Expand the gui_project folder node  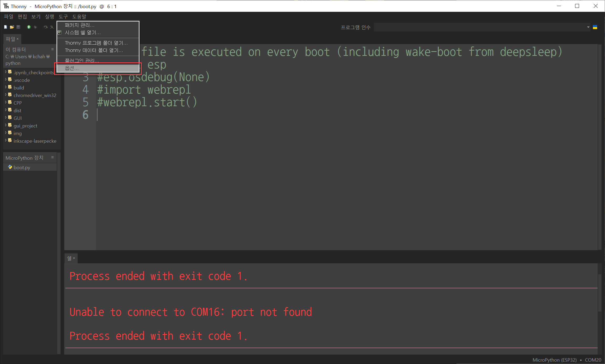[6, 125]
